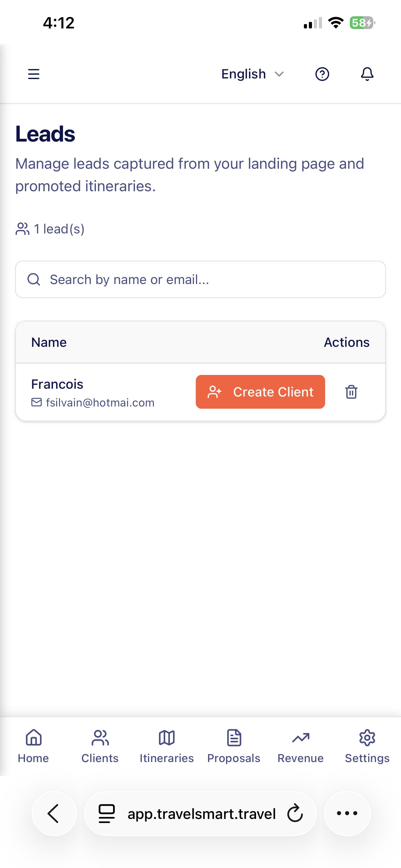Click Create Client for Francois

(x=260, y=392)
